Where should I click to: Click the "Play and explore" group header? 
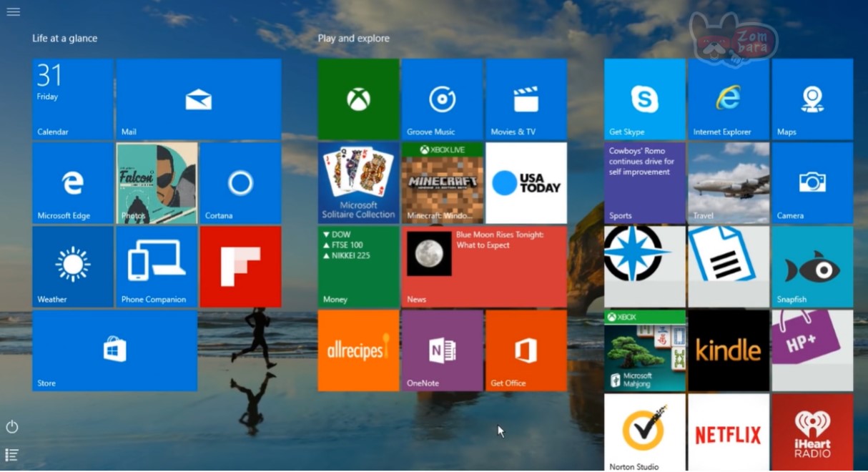[x=354, y=39]
